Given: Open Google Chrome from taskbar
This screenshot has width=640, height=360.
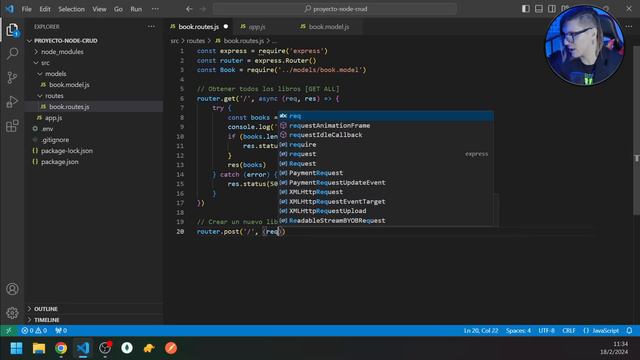Looking at the screenshot, I should pyautogui.click(x=61, y=348).
